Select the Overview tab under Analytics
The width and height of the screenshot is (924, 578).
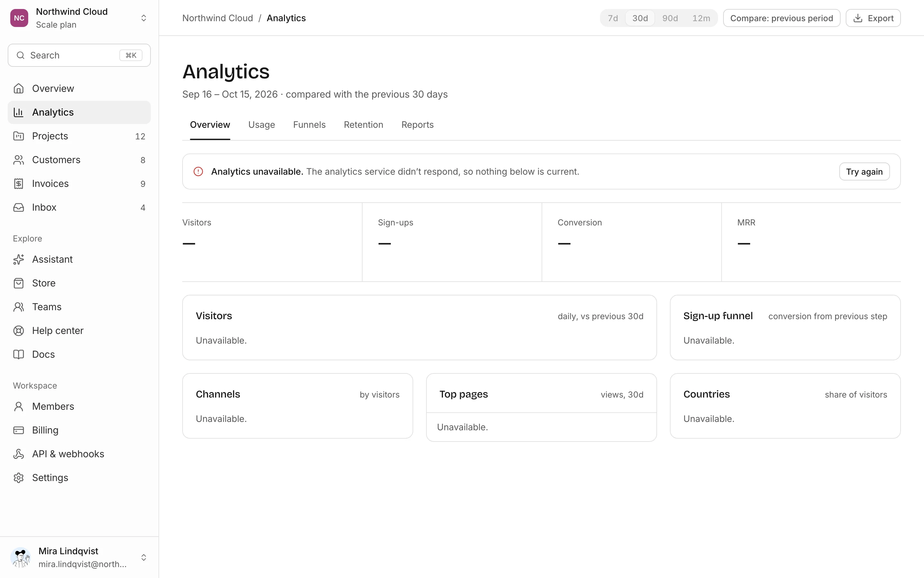[x=210, y=125]
